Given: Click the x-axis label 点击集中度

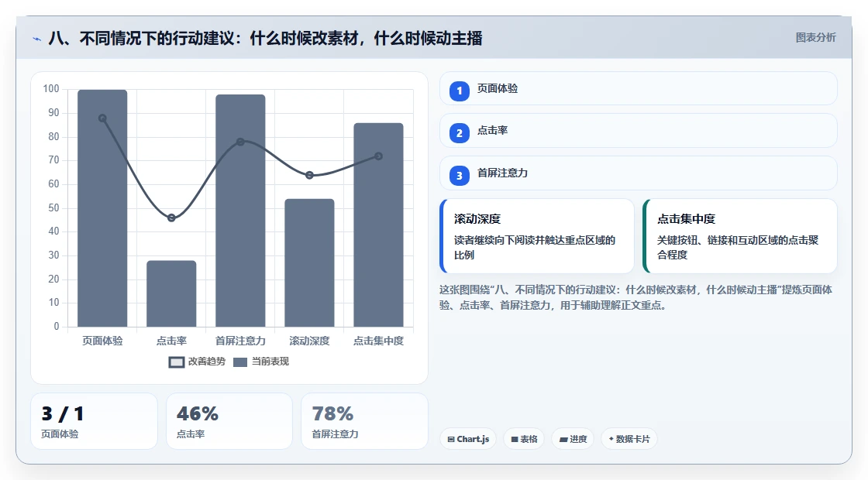Looking at the screenshot, I should (379, 341).
